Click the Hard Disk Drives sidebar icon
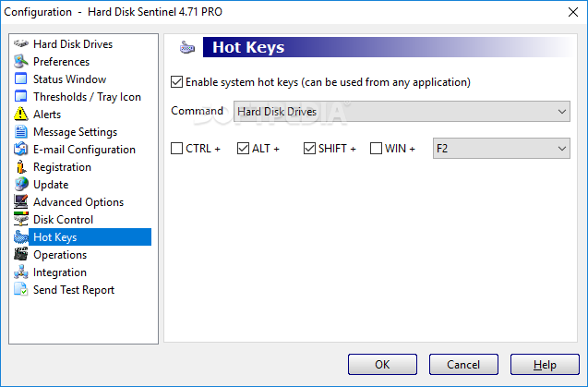Screen dimensions: 588x387 coord(21,44)
